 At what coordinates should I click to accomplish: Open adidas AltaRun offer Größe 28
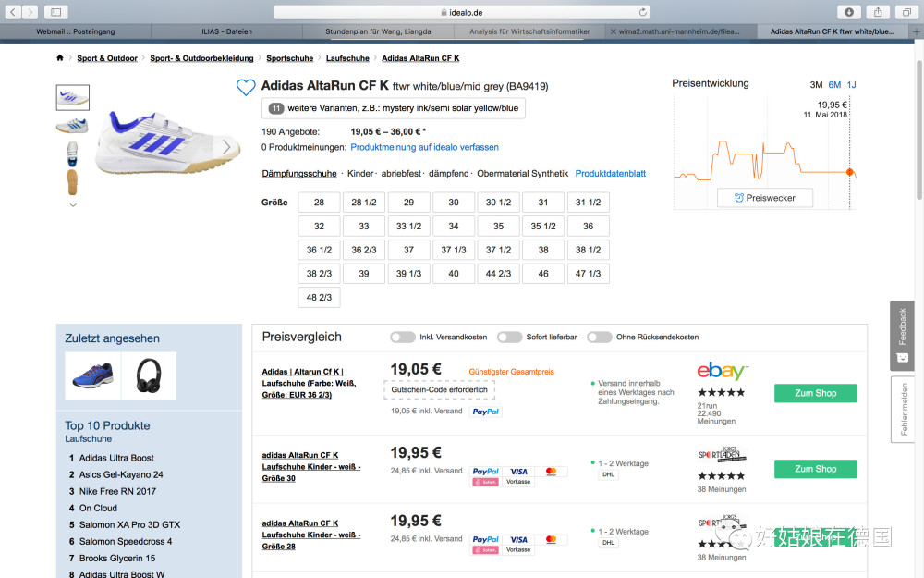[x=311, y=535]
